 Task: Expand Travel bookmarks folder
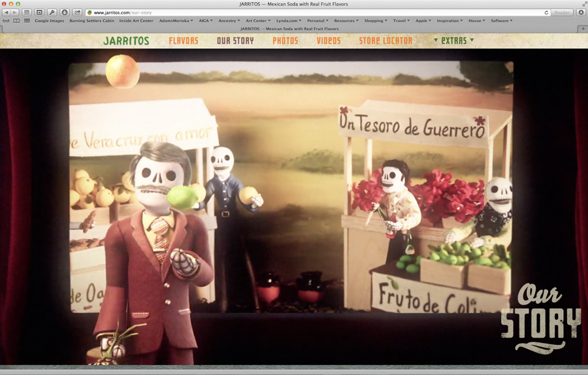401,21
